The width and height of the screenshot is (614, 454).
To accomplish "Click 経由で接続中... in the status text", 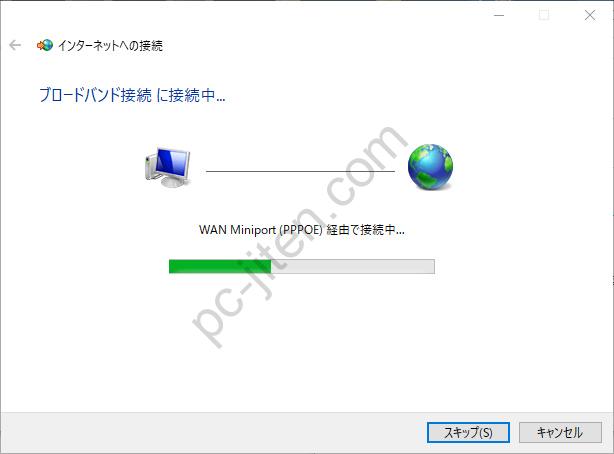I will (365, 230).
